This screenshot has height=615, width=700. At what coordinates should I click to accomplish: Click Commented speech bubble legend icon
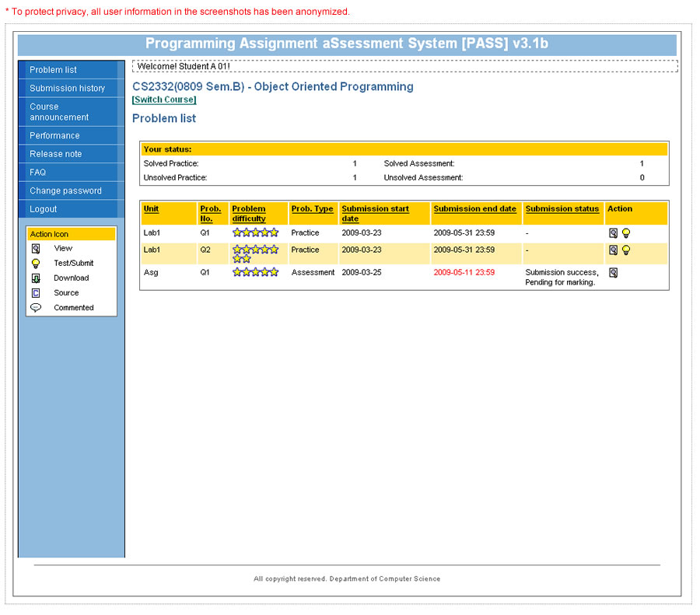(x=36, y=308)
